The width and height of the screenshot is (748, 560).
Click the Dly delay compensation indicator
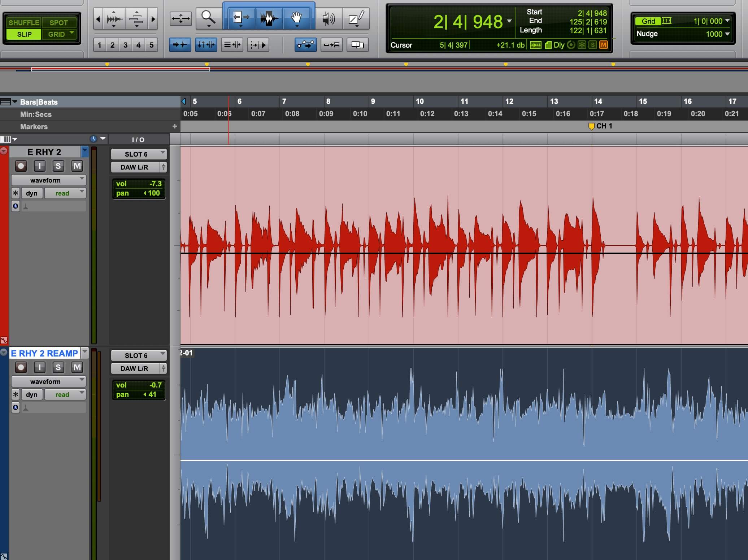point(559,45)
